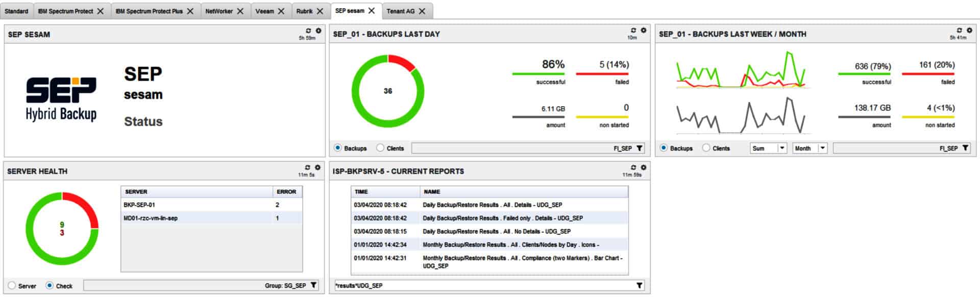Open settings gear of Backups Last Day panel
This screenshot has width=980, height=297.
click(x=643, y=30)
